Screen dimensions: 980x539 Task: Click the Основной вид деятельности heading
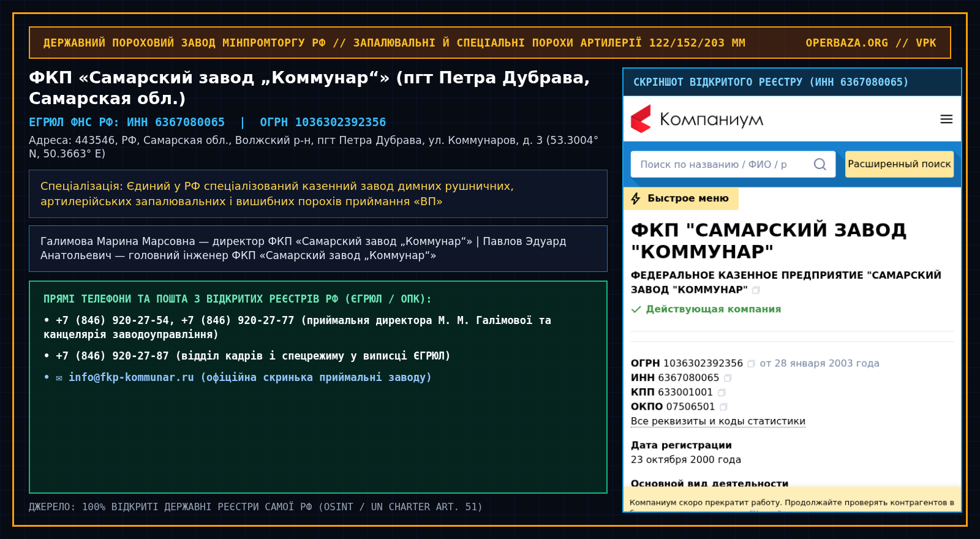[709, 483]
